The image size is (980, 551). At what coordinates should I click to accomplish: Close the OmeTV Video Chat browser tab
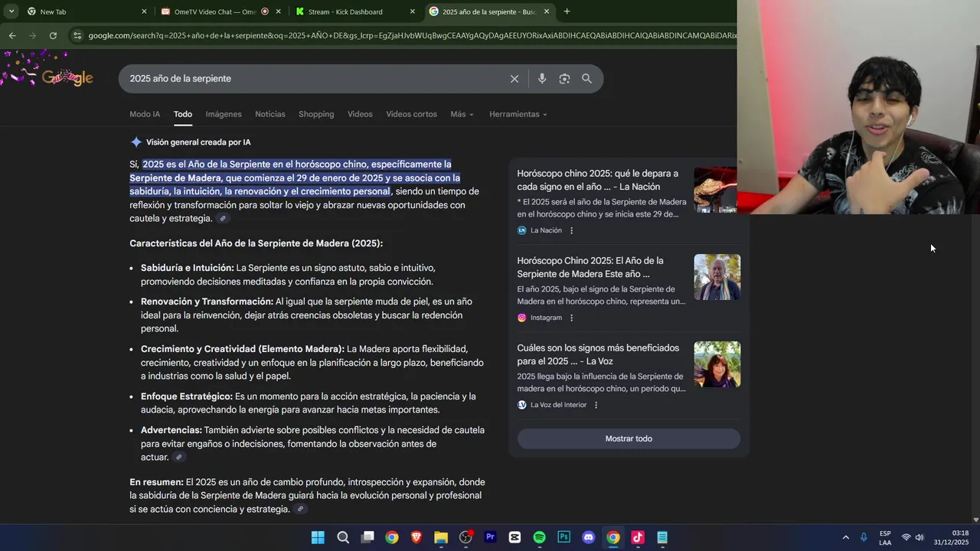279,11
